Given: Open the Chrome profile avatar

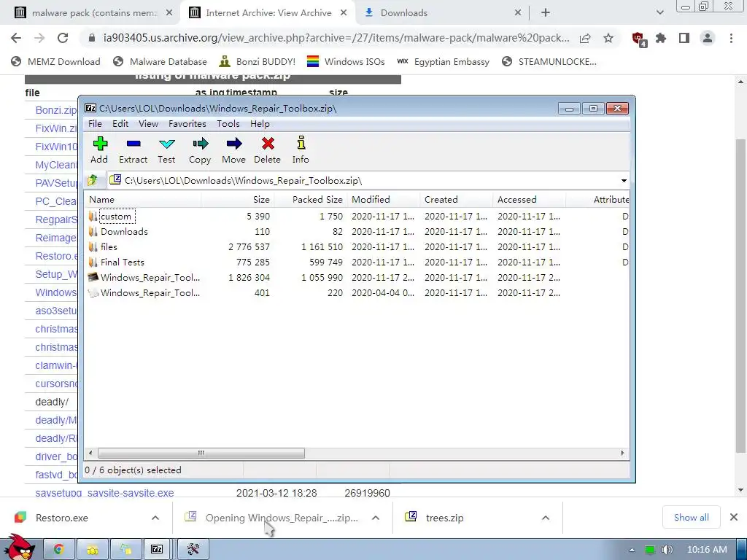Looking at the screenshot, I should tap(708, 38).
